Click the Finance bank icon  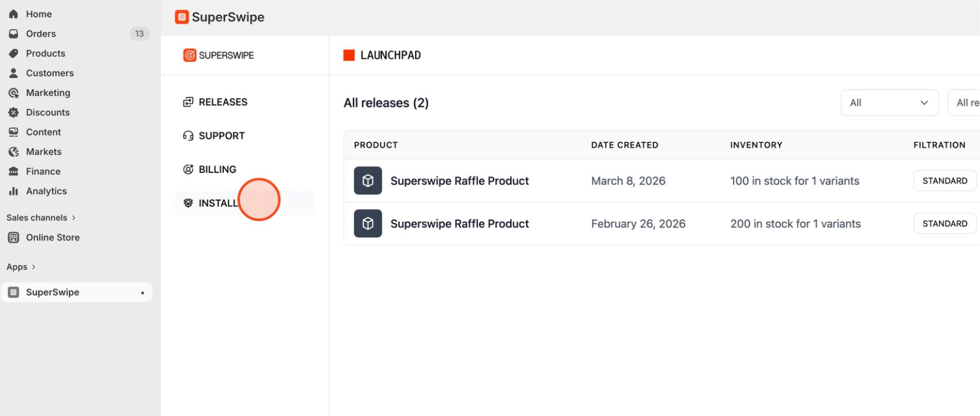point(13,171)
